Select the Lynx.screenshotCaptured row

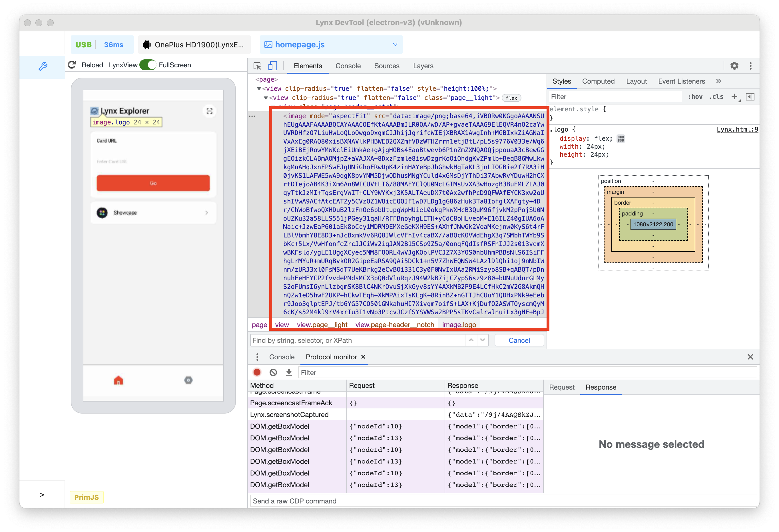tap(395, 415)
